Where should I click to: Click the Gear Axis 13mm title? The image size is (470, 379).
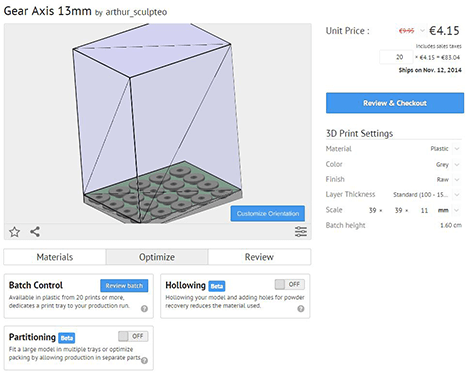pos(47,11)
